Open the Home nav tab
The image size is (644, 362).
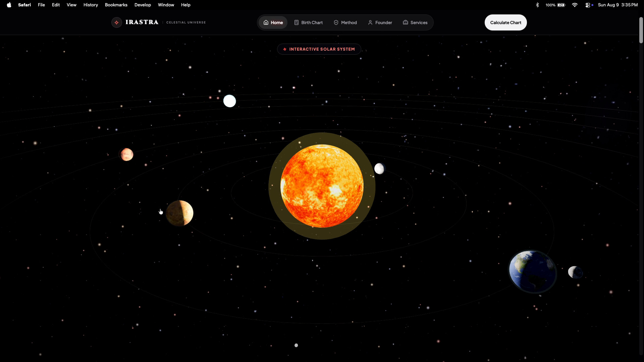pos(273,22)
